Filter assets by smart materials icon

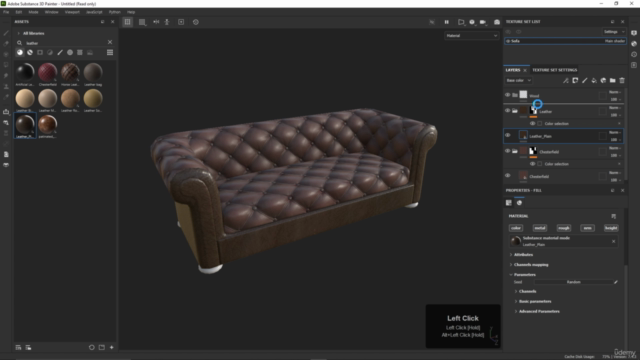30,52
